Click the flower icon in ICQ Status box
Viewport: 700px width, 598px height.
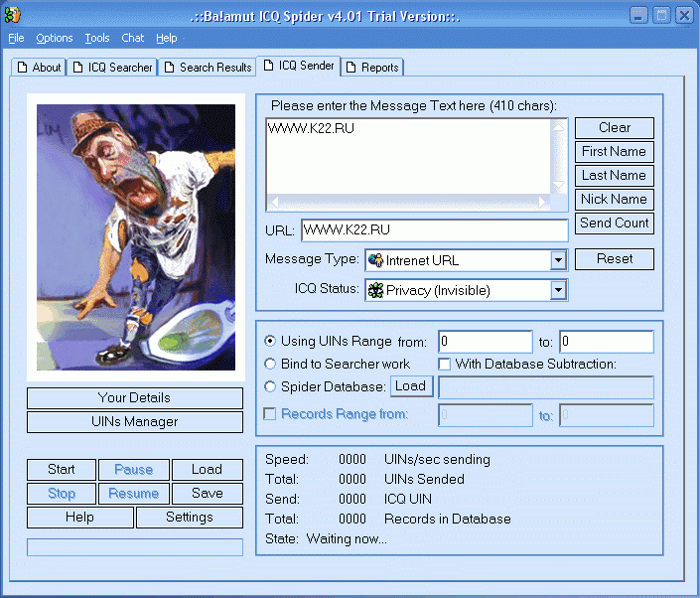tap(376, 290)
